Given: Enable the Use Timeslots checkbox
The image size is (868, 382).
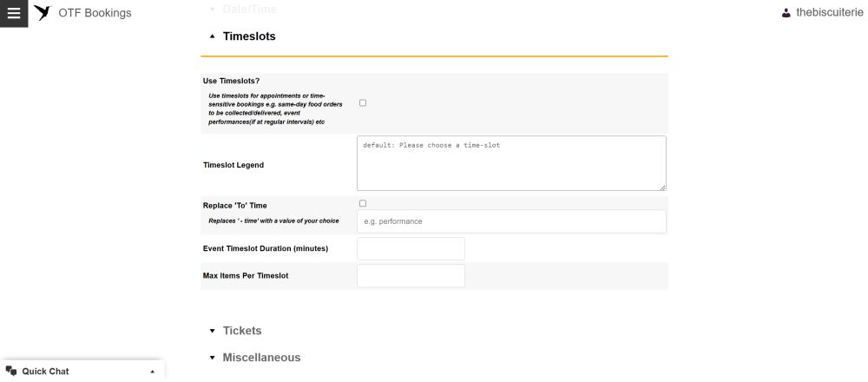Looking at the screenshot, I should point(363,103).
